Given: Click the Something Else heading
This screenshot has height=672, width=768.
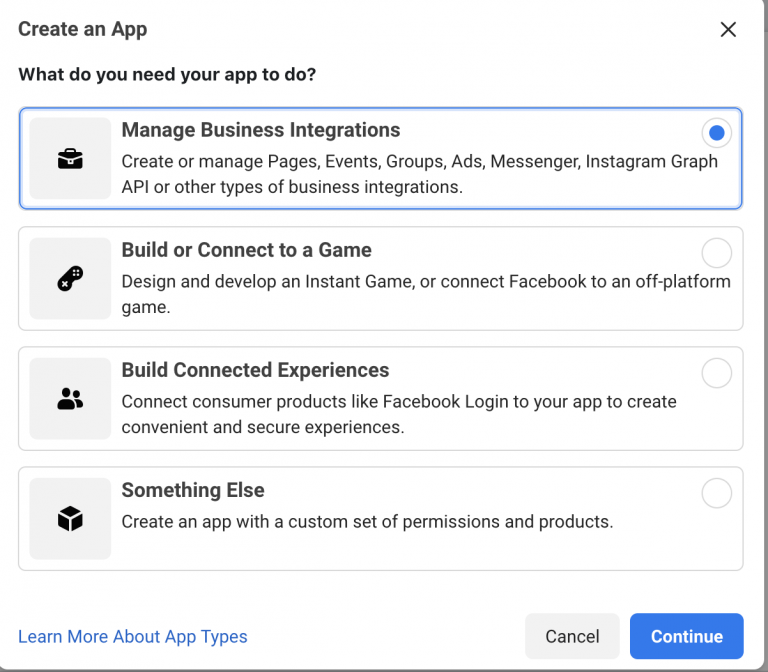Looking at the screenshot, I should (193, 490).
